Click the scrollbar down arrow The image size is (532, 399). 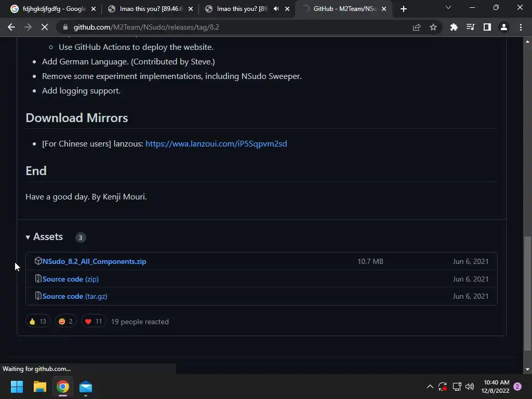[527, 369]
